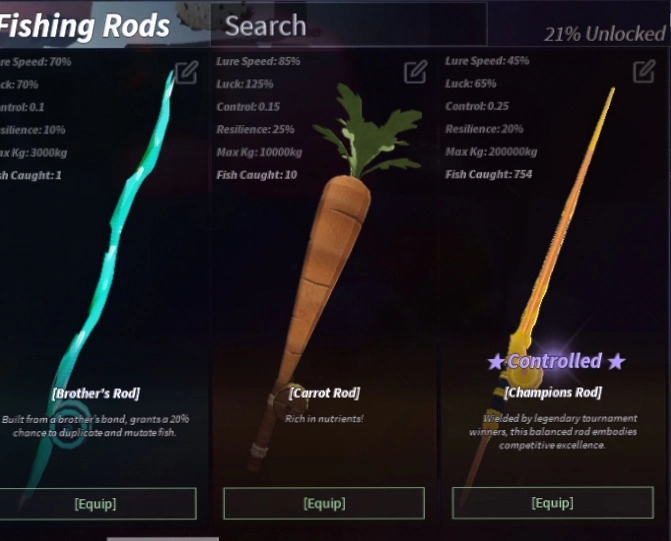671x541 pixels.
Task: Equip the Champions Rod
Action: click(x=552, y=503)
